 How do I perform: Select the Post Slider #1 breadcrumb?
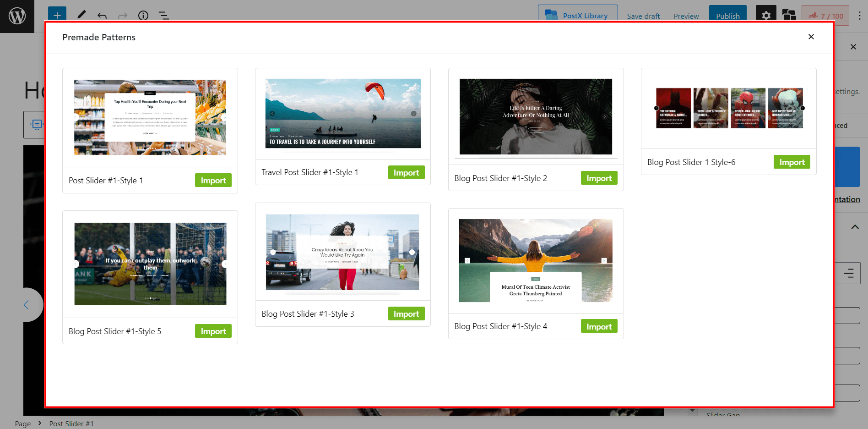click(71, 423)
